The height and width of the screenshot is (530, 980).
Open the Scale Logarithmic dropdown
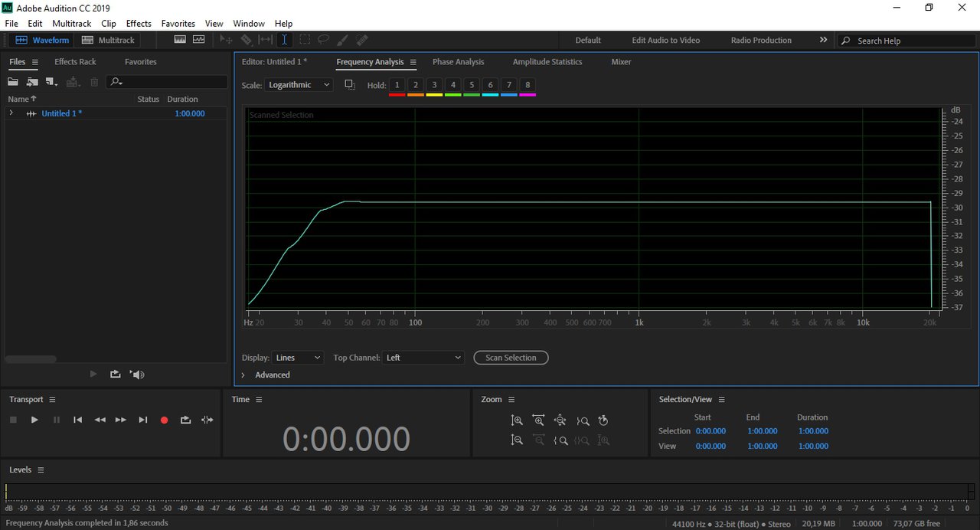pos(299,85)
